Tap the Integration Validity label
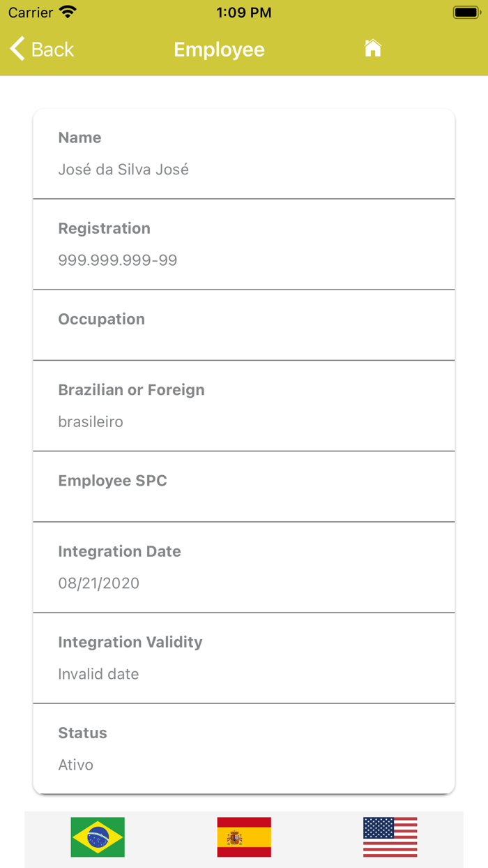This screenshot has height=868, width=488. tap(130, 642)
